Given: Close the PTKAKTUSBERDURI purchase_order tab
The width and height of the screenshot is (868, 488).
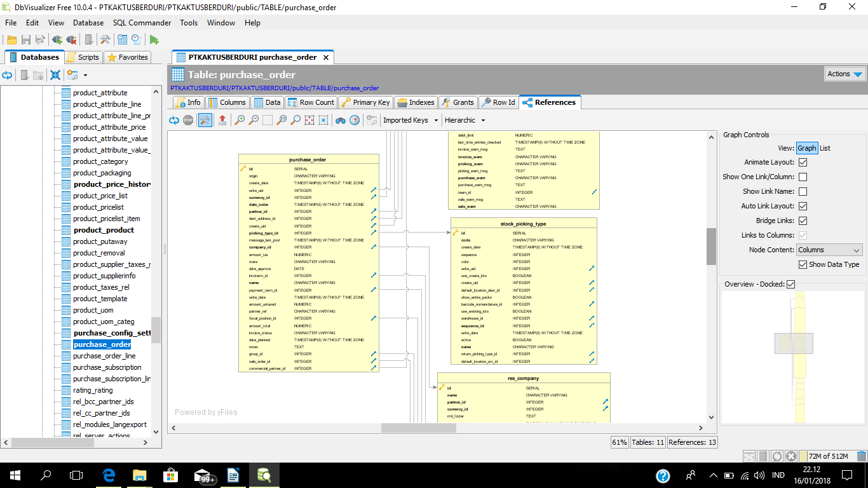Looking at the screenshot, I should tap(326, 57).
